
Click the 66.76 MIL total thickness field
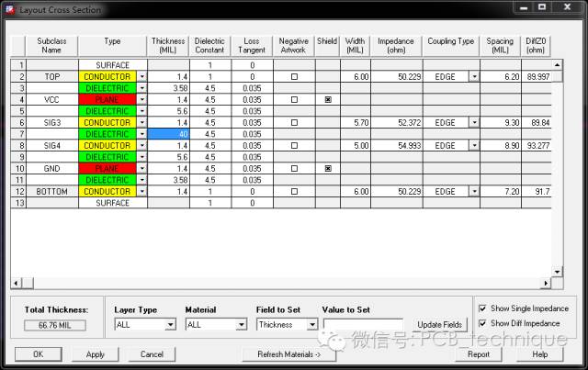coord(55,325)
